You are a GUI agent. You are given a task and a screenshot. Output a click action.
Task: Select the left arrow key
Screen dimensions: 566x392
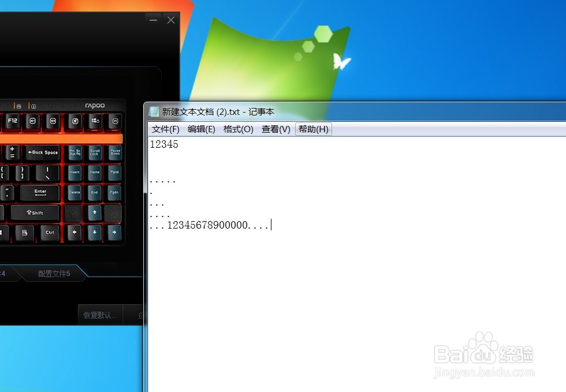[75, 233]
